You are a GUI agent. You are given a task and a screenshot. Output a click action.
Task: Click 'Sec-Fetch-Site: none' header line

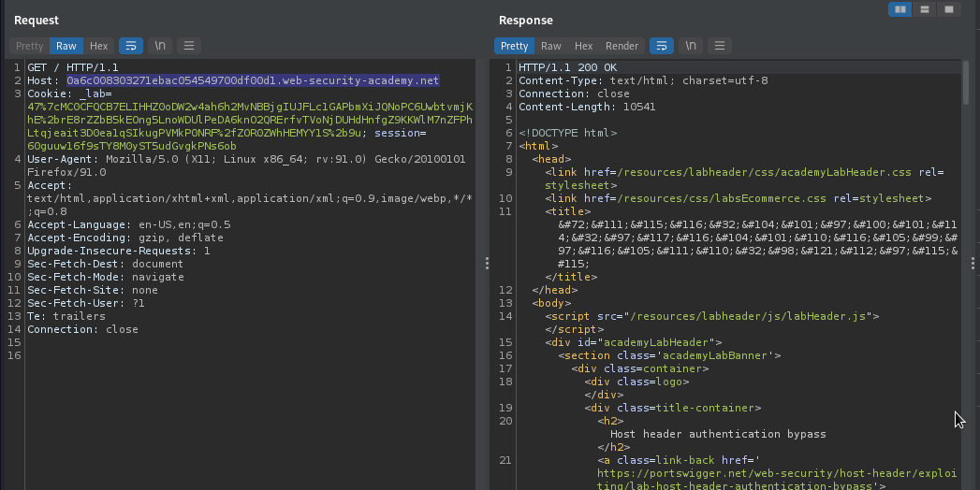tap(93, 290)
